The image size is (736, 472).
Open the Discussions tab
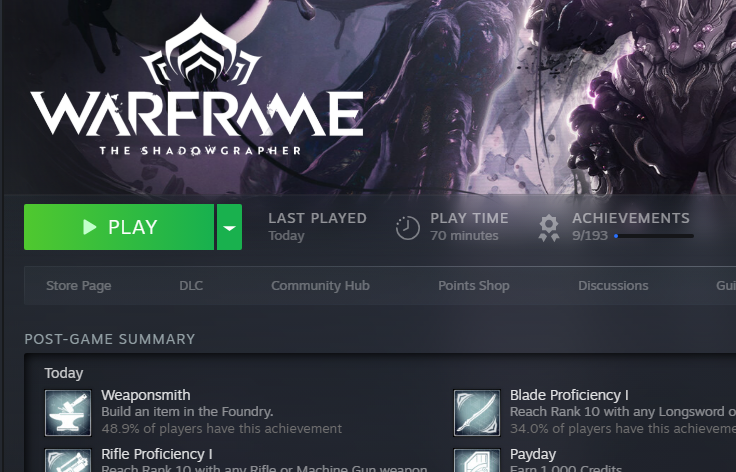pyautogui.click(x=613, y=286)
